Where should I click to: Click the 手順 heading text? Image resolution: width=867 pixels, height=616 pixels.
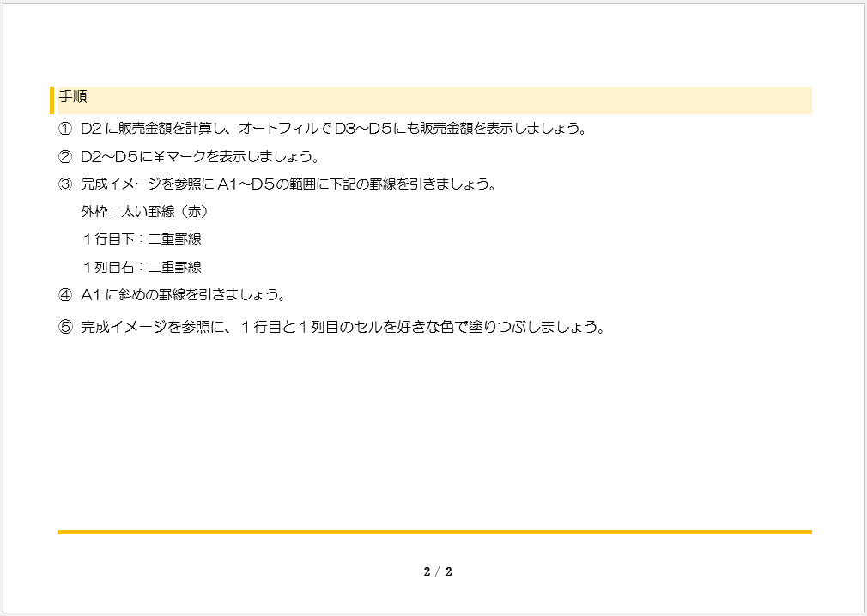tap(73, 97)
